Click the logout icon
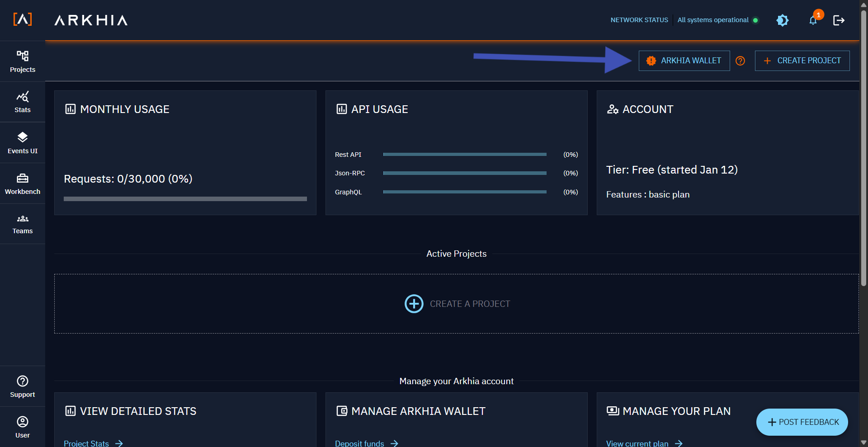 click(x=839, y=20)
